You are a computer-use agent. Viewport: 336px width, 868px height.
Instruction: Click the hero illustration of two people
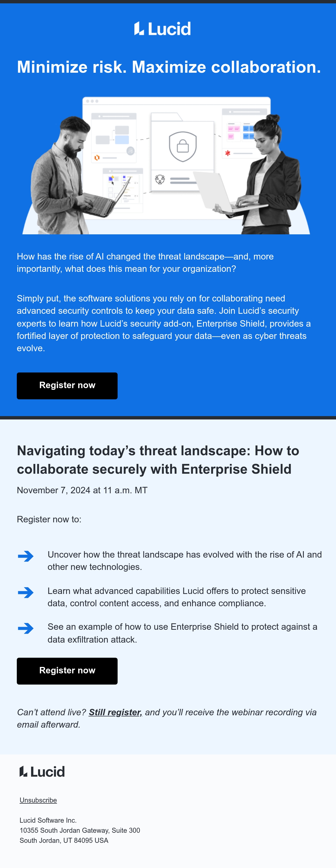coord(166,165)
